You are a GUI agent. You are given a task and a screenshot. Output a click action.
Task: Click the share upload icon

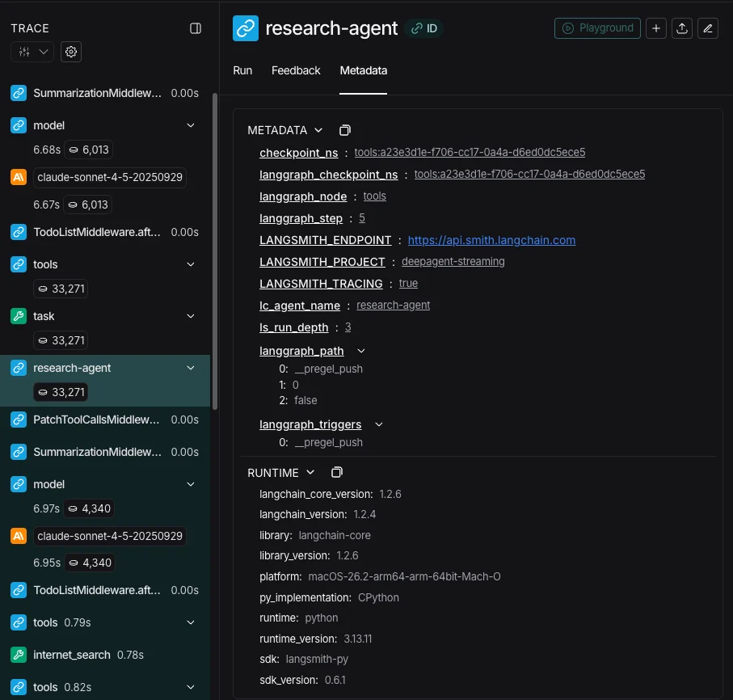[682, 28]
